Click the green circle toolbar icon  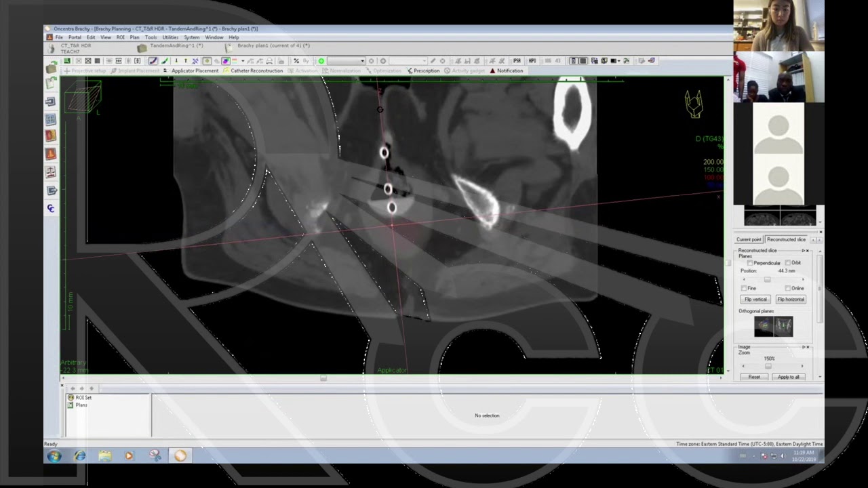pyautogui.click(x=321, y=61)
